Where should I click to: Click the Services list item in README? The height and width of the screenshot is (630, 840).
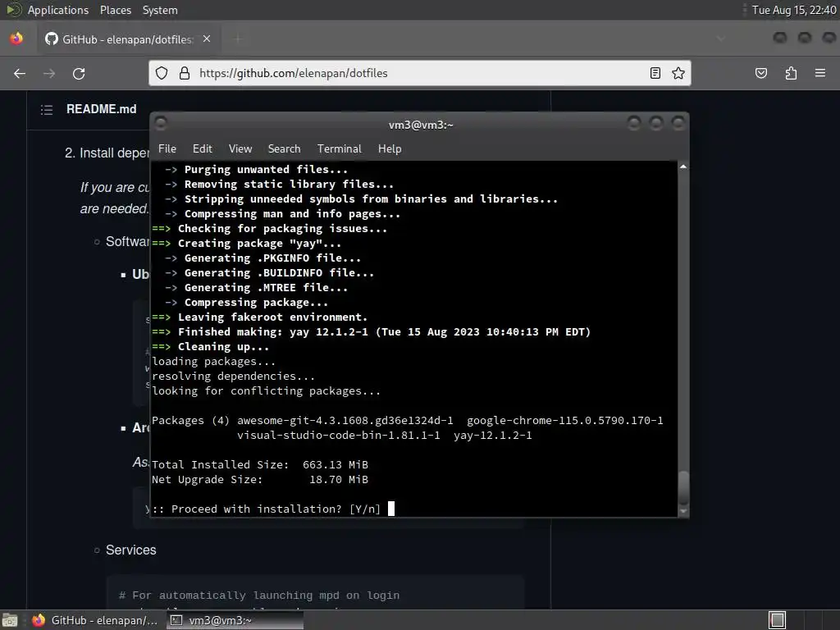coord(130,550)
